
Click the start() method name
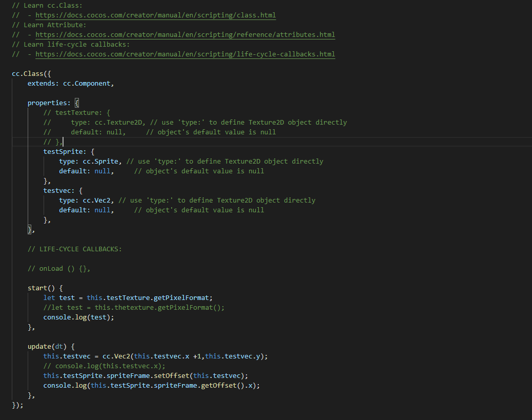(39, 288)
